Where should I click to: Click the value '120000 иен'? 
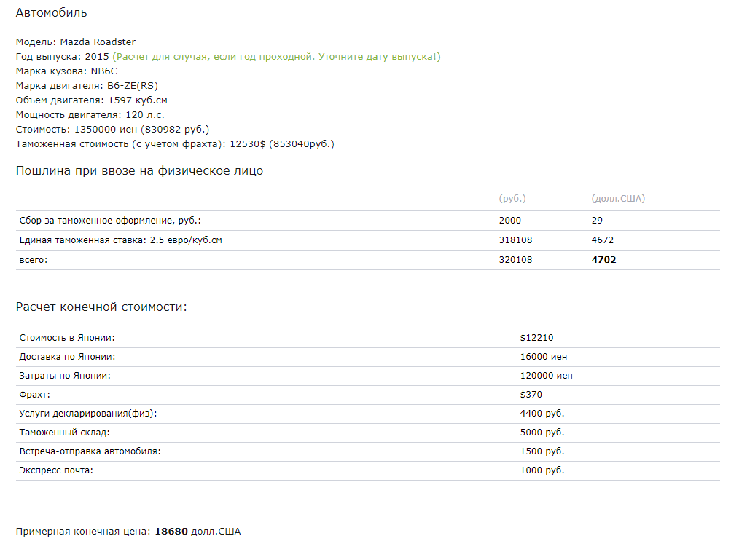pyautogui.click(x=547, y=376)
